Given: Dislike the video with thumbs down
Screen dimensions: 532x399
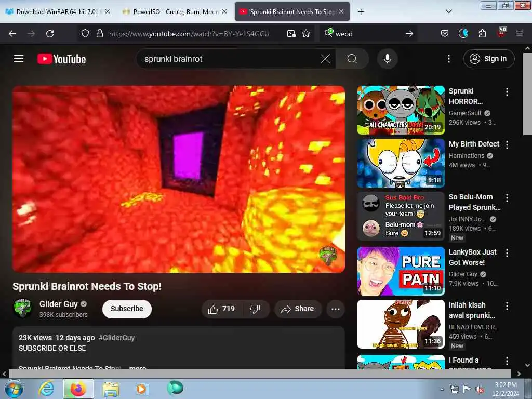Looking at the screenshot, I should [255, 309].
